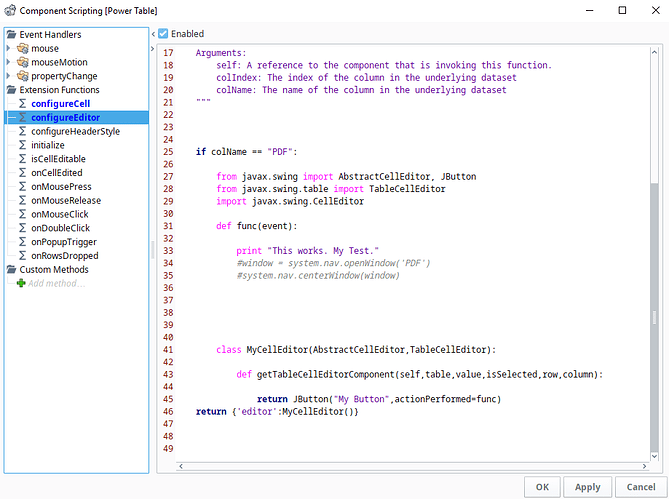
Task: Open the onMouseRelease function
Action: 66,200
